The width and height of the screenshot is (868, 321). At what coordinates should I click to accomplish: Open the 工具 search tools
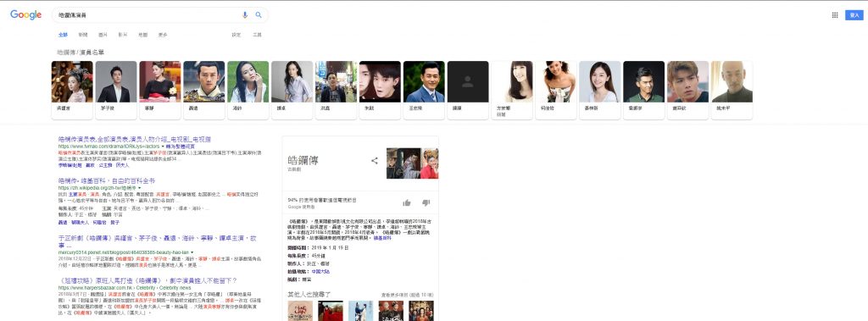[257, 35]
